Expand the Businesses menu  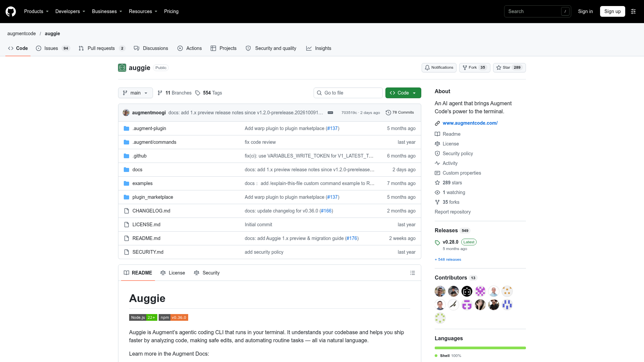[x=107, y=11]
